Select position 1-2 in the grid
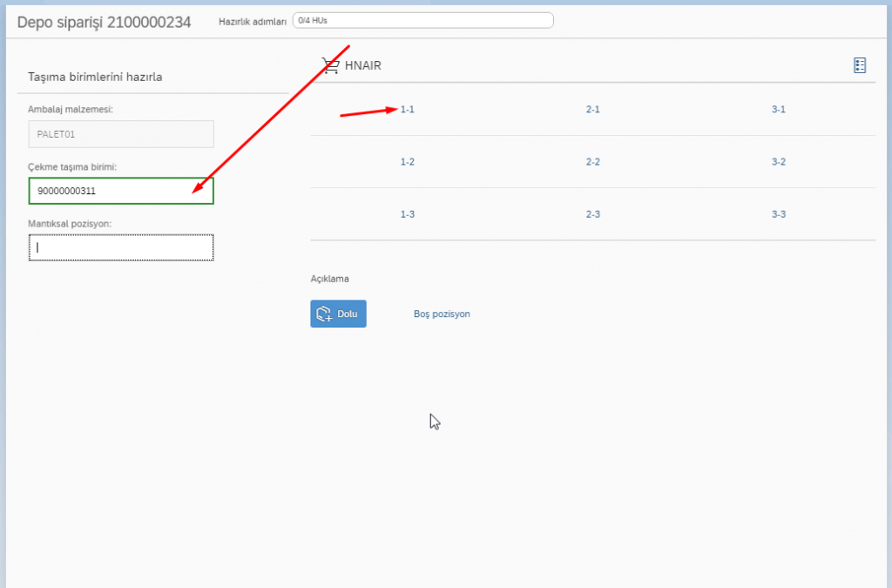This screenshot has height=588, width=892. [407, 162]
